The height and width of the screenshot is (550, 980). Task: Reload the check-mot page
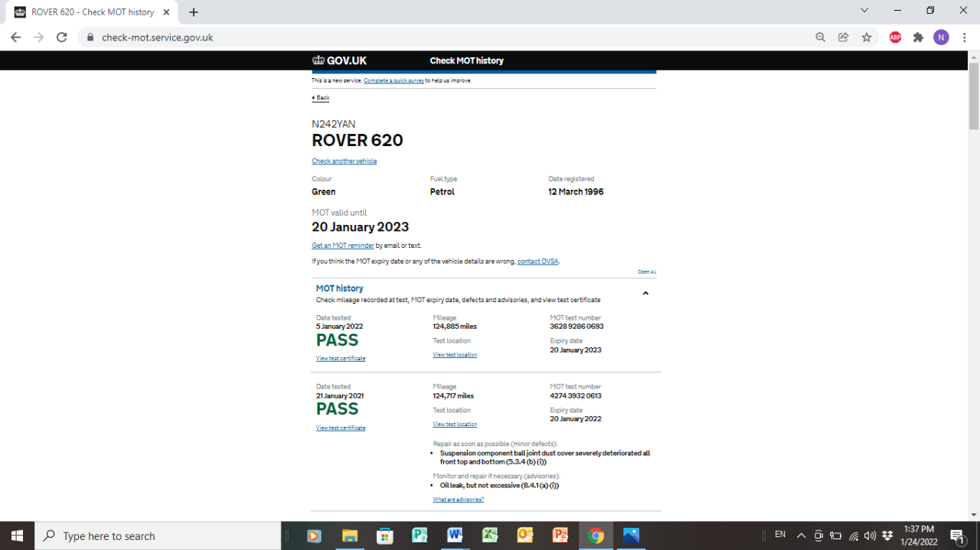(x=62, y=37)
